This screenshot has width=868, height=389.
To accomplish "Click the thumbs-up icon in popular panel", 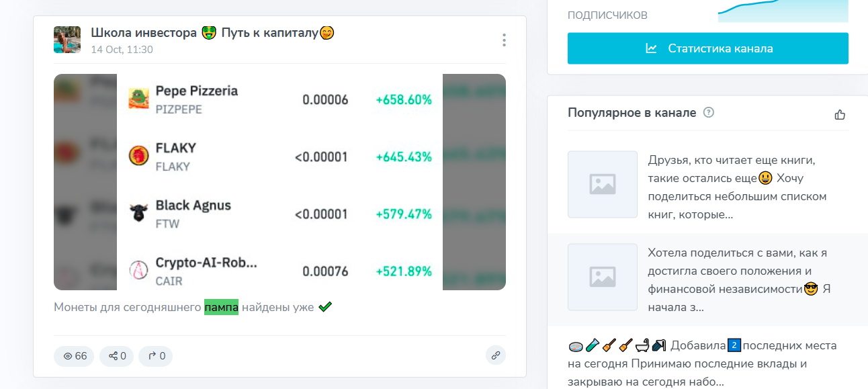I will click(840, 114).
